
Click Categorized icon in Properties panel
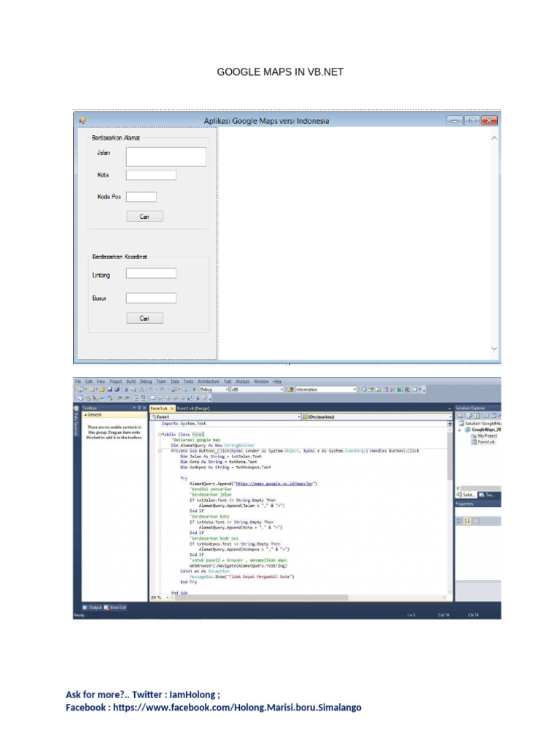coord(460,521)
